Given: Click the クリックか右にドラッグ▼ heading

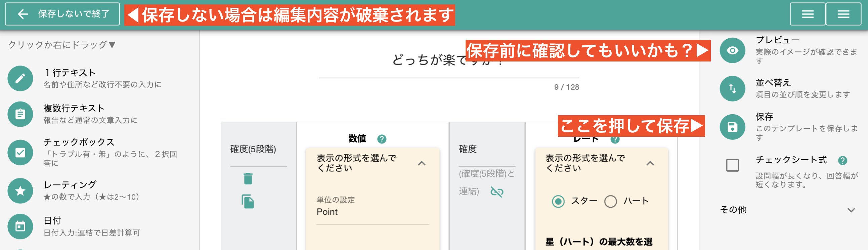Looking at the screenshot, I should point(62,45).
